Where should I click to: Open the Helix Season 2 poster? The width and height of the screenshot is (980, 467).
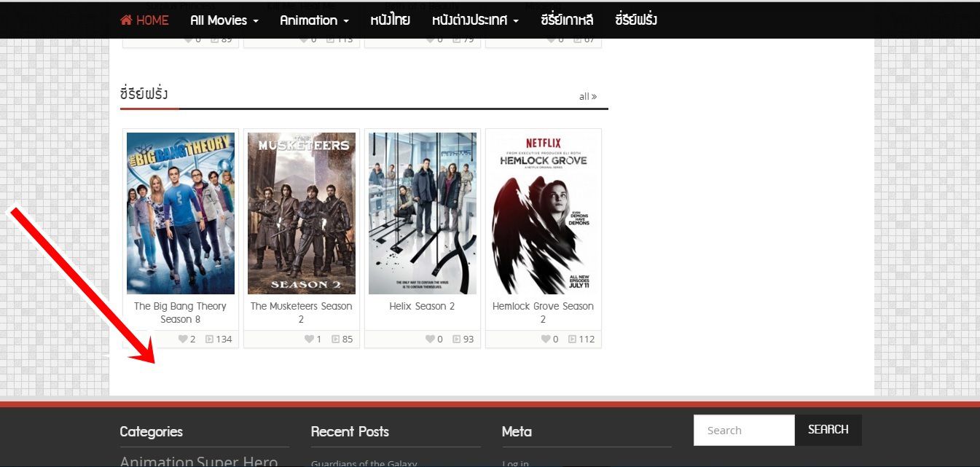(423, 213)
